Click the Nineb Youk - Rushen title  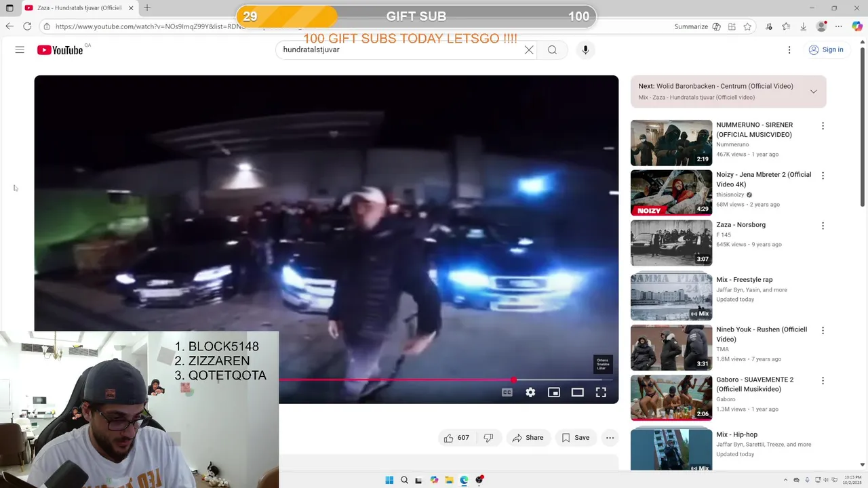click(762, 334)
